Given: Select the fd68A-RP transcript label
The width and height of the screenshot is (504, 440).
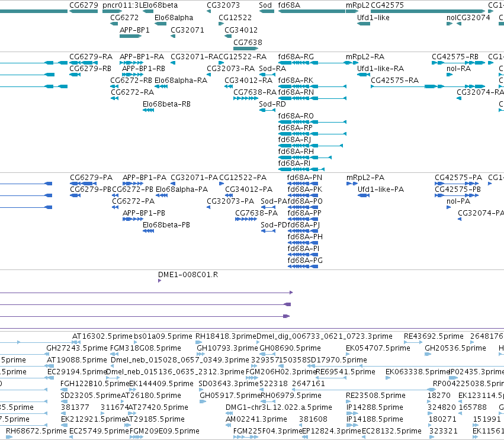Looking at the screenshot, I should [296, 128].
